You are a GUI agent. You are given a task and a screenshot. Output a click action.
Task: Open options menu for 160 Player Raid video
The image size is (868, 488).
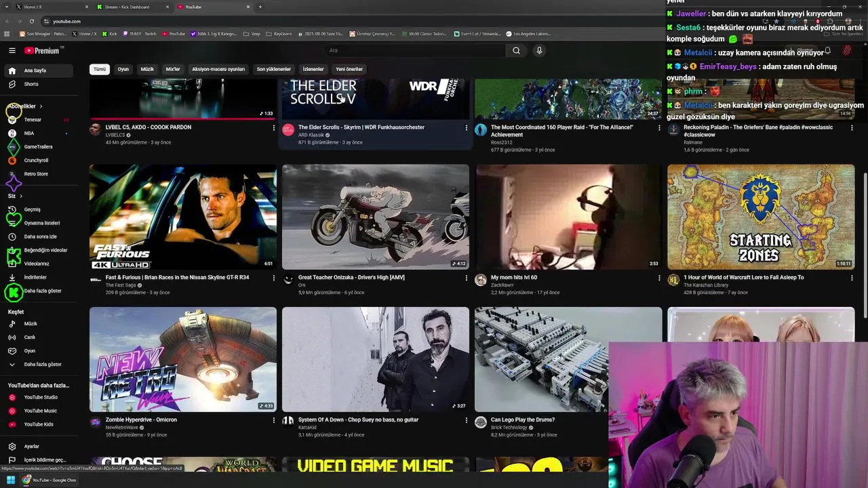click(659, 127)
